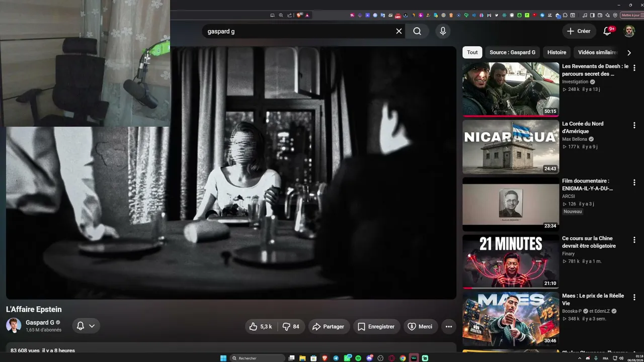Open File Explorer from taskbar
The height and width of the screenshot is (362, 644).
303,358
